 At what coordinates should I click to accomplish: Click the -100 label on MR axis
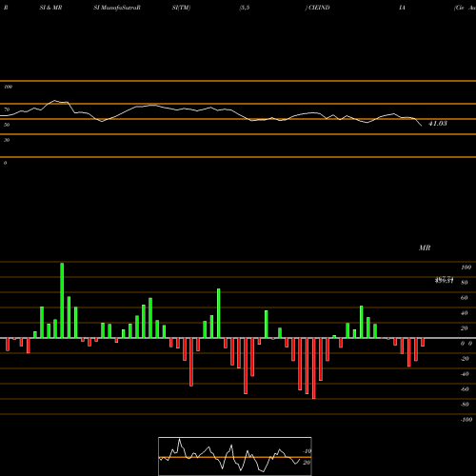point(466,420)
